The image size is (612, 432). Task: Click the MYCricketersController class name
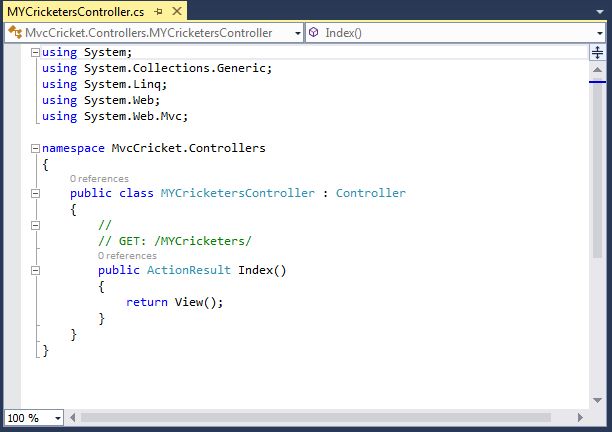tap(238, 193)
